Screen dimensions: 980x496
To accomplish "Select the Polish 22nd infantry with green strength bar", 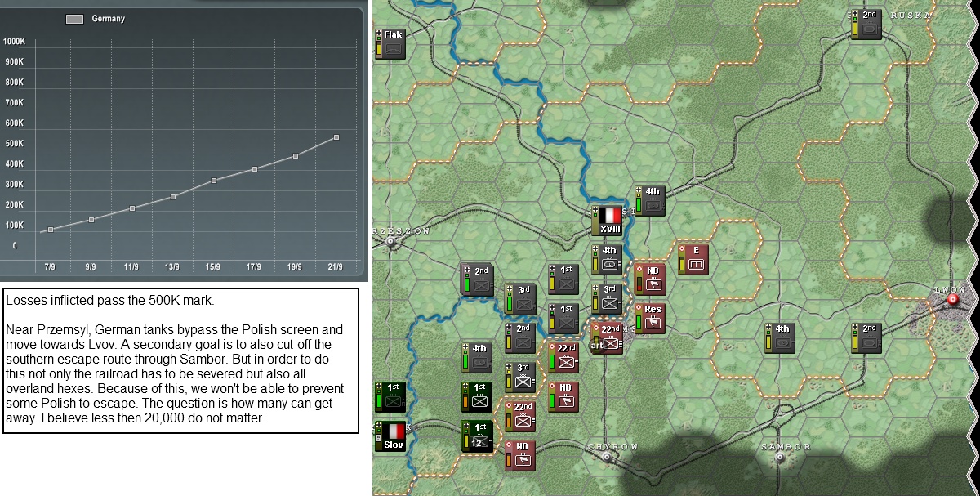I will (x=563, y=356).
